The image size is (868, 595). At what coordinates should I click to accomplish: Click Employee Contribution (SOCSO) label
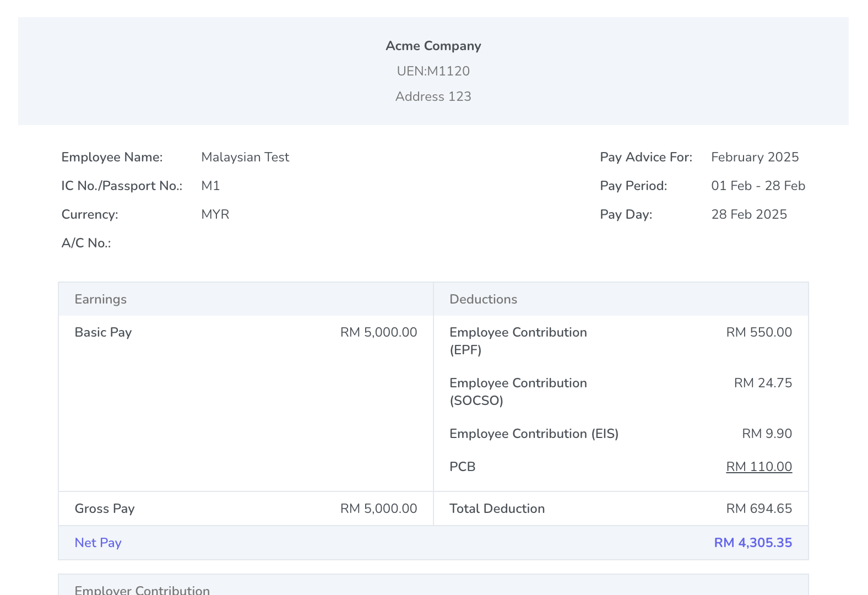[x=518, y=392]
